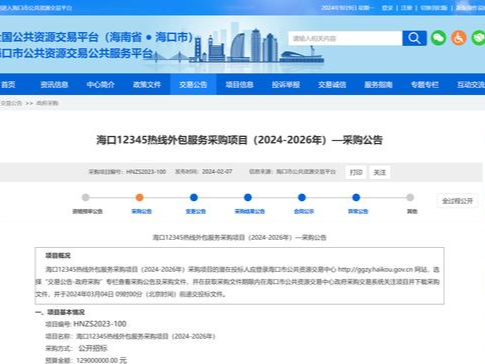The height and width of the screenshot is (364, 485).
Task: Open the 中心简介 navigation item
Action: click(x=101, y=85)
